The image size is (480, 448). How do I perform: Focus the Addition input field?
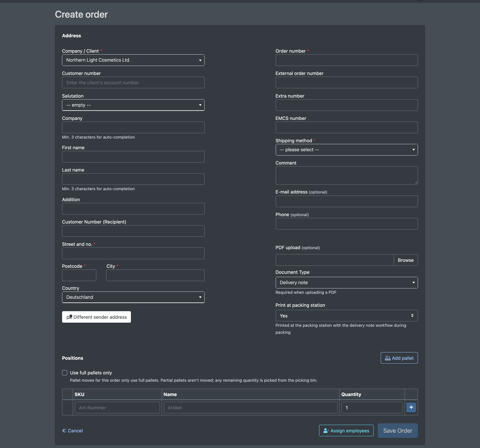click(x=133, y=209)
